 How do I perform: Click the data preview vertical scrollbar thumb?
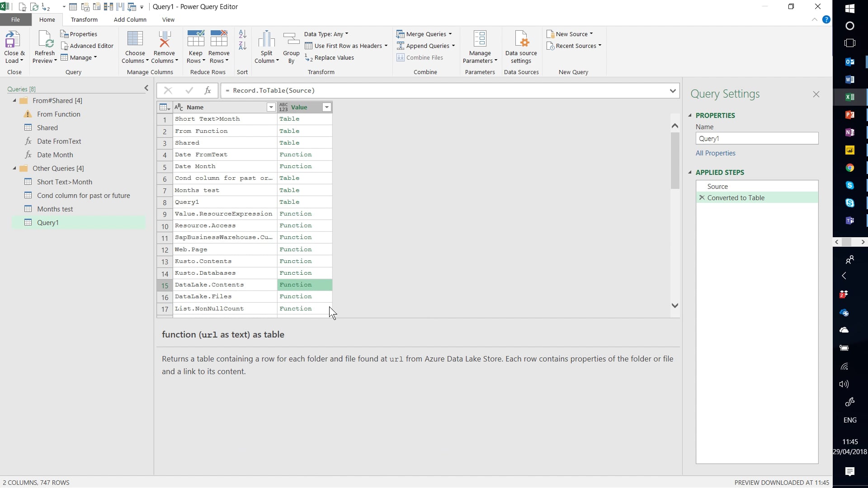[675, 160]
